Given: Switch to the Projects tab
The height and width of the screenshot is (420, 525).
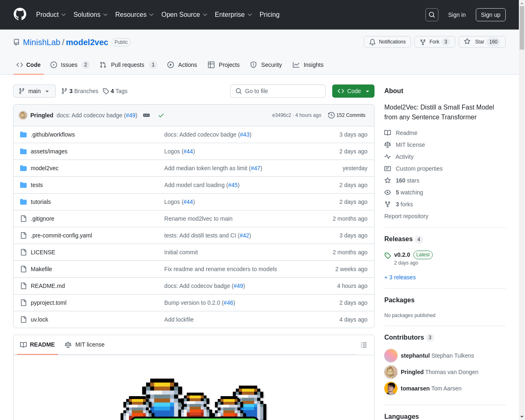Looking at the screenshot, I should point(224,65).
